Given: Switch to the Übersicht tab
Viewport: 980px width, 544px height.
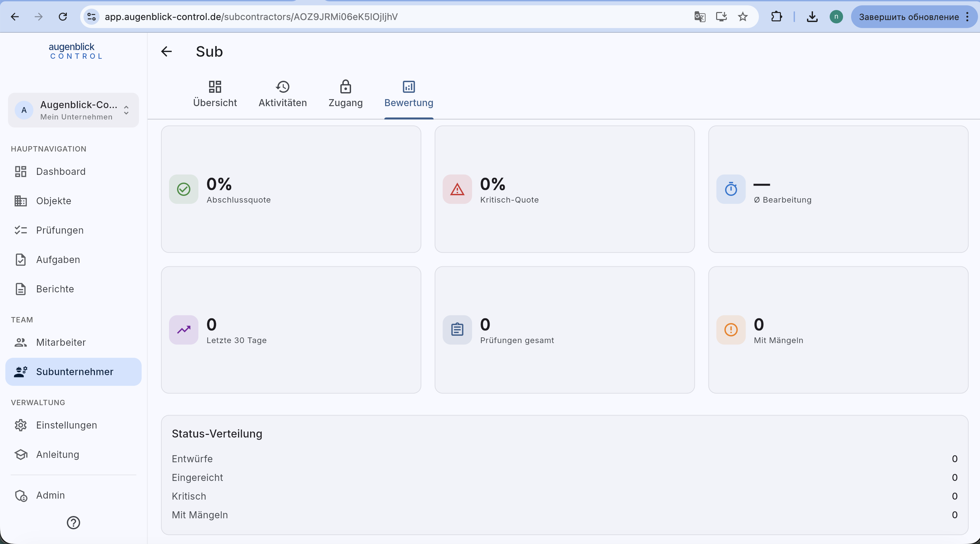Looking at the screenshot, I should (215, 94).
